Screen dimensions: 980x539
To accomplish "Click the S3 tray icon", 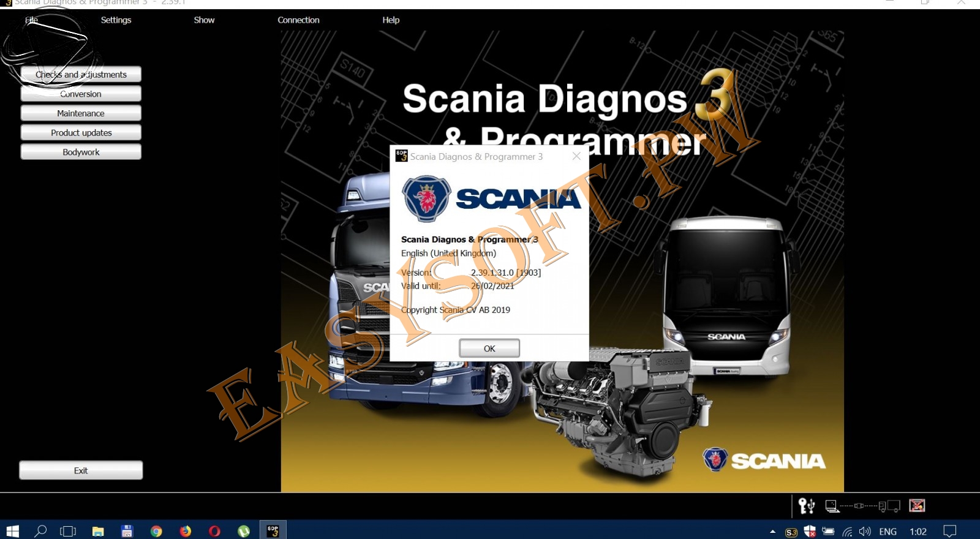I will click(x=791, y=532).
